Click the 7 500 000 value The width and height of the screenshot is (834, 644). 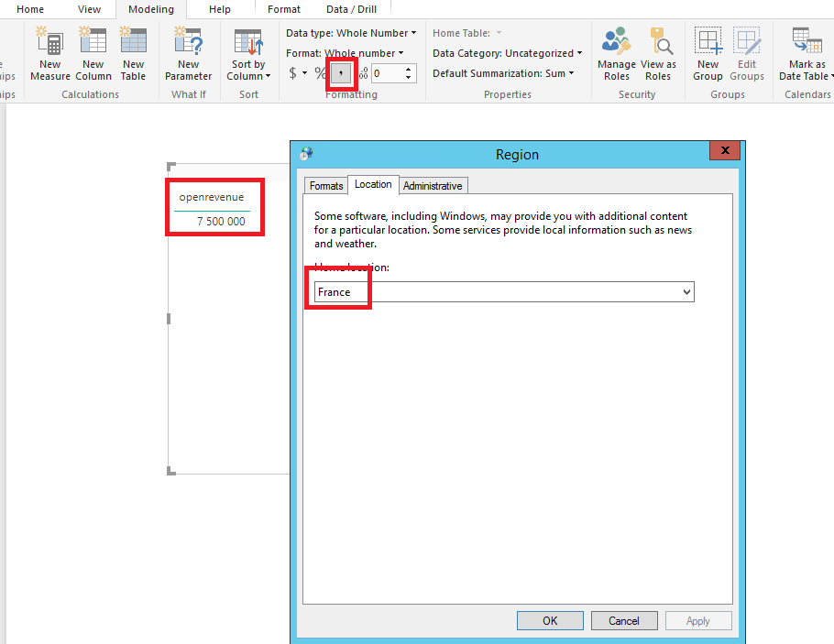tap(221, 221)
